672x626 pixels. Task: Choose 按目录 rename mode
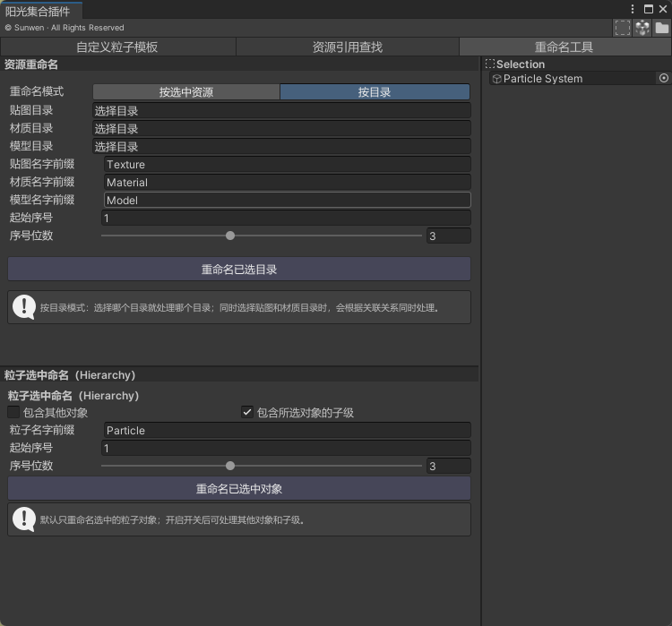click(375, 91)
